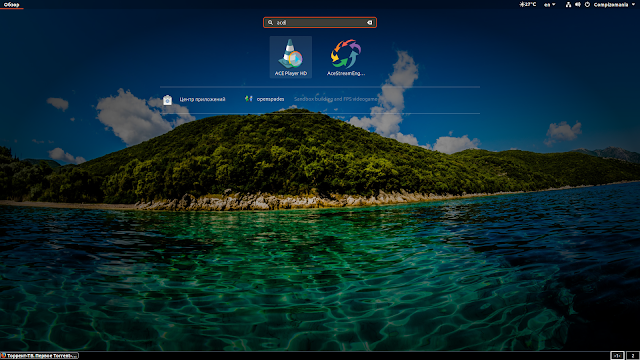Click the magnifier icon in the search box
This screenshot has width=640, height=360.
tap(270, 22)
